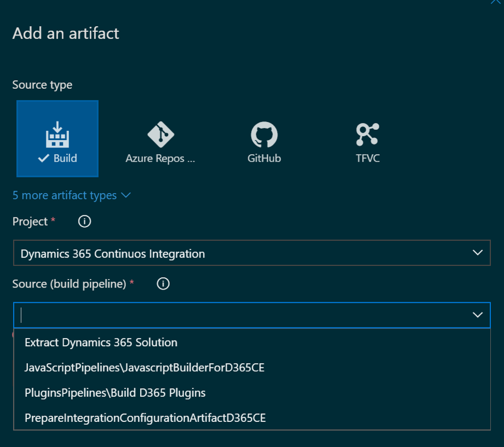The width and height of the screenshot is (504, 447).
Task: Select the Build source type icon
Action: click(57, 134)
